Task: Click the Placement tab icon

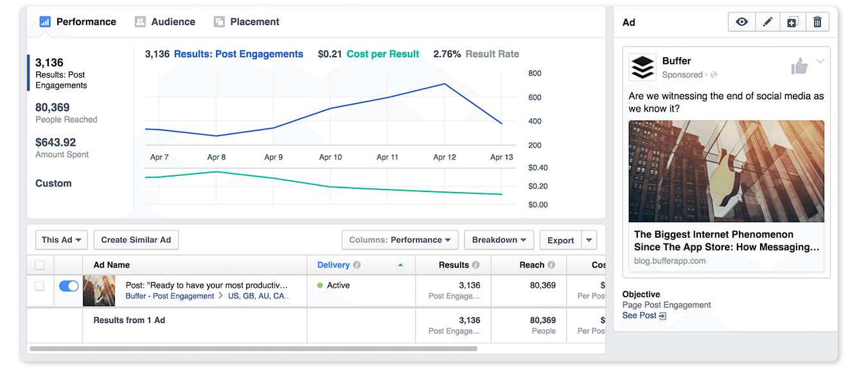Action: [219, 22]
